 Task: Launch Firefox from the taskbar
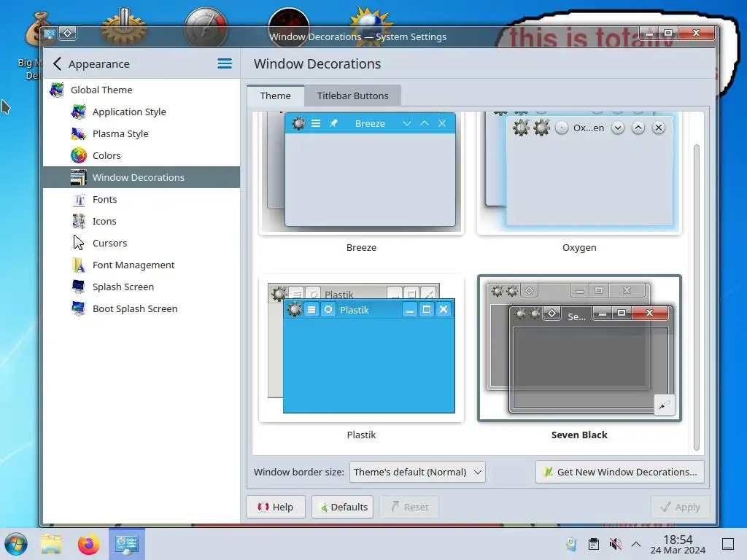click(x=88, y=544)
